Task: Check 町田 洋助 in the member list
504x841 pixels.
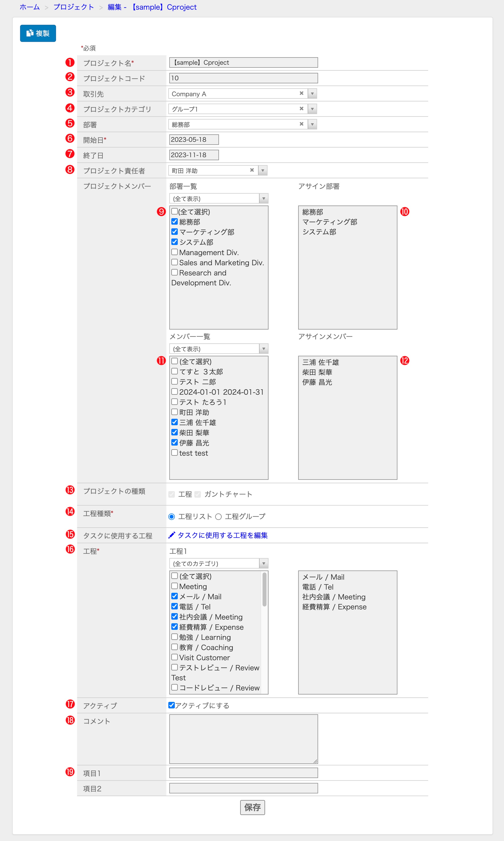Action: coord(175,412)
